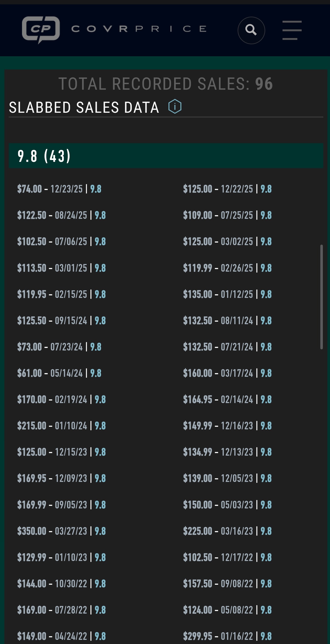
Task: Open the hamburger menu icon
Action: coord(292,30)
